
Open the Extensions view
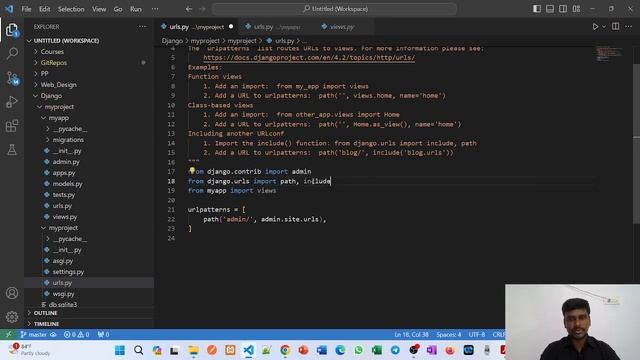(x=12, y=126)
